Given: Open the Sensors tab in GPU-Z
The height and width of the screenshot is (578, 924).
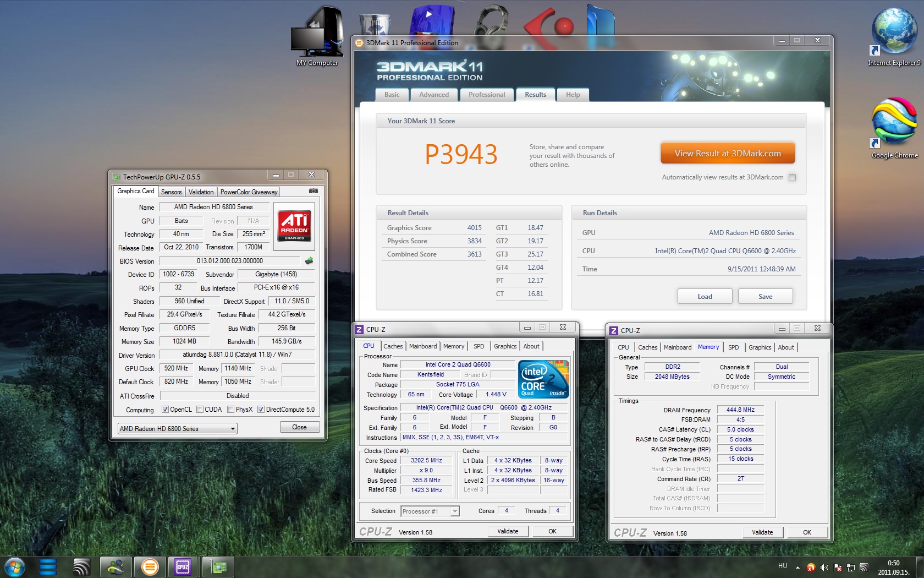Looking at the screenshot, I should point(172,192).
